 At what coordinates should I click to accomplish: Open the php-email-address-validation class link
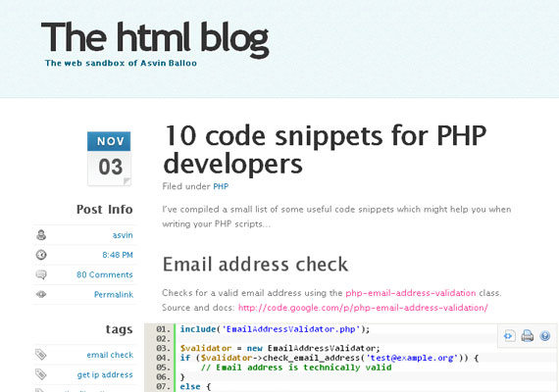click(x=411, y=293)
